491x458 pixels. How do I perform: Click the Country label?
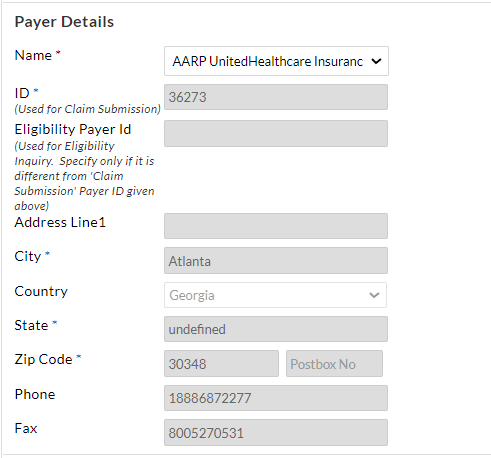41,291
